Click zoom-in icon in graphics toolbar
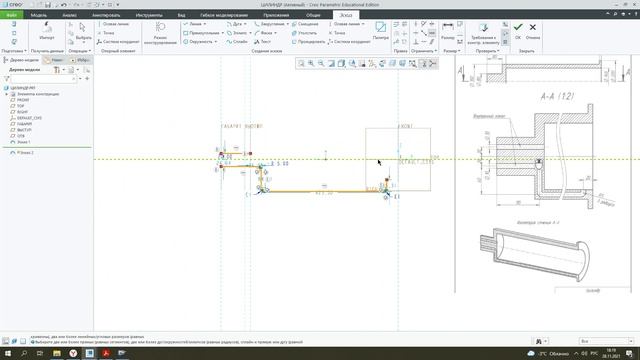Screen dimensions: 640x360 [311, 63]
